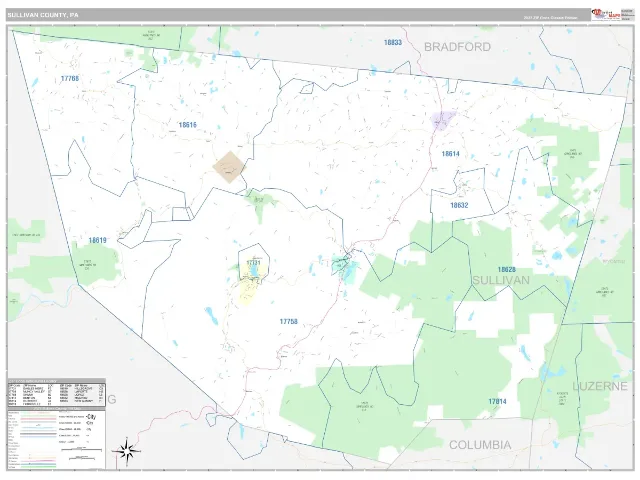Click the ZIP code 17768 label

click(x=70, y=78)
